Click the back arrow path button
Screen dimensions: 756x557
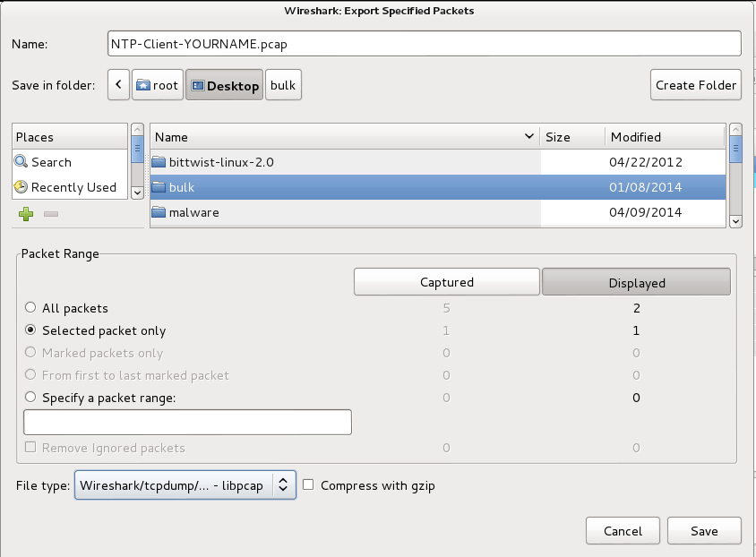coord(119,86)
